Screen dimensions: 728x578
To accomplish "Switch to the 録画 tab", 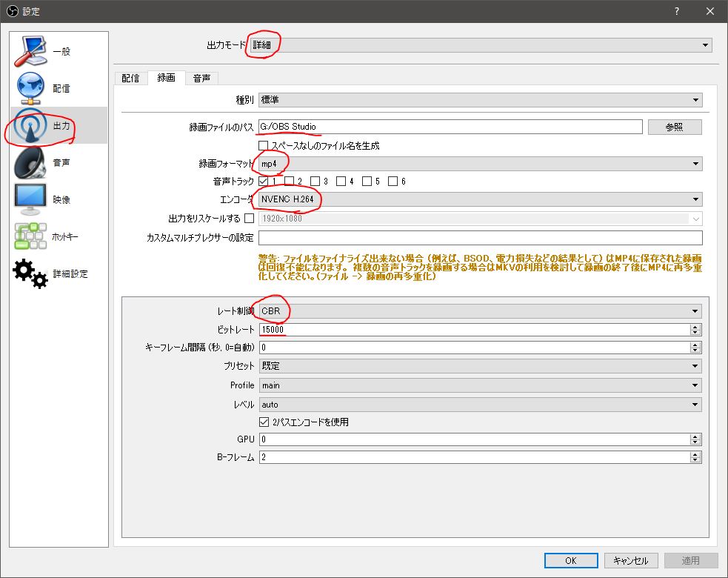I will coord(166,78).
